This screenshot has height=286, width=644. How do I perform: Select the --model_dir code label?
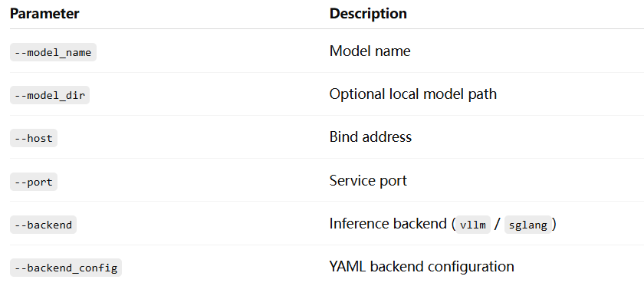click(50, 95)
